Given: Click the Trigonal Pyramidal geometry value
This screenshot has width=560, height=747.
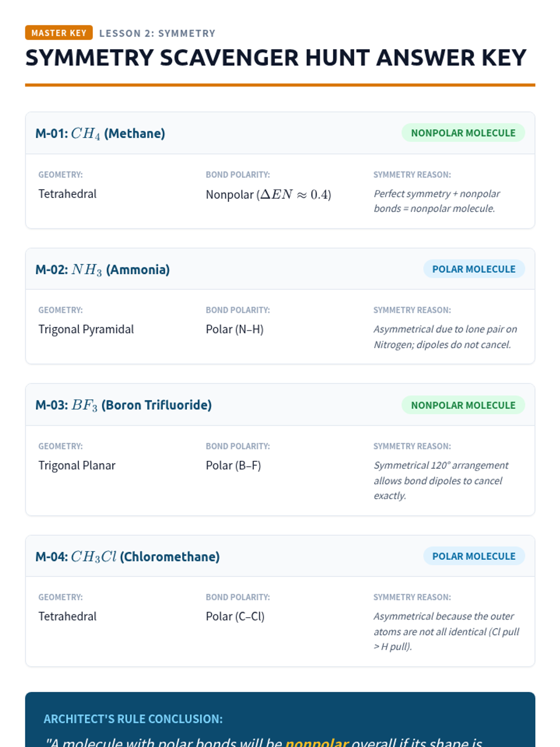Looking at the screenshot, I should pos(86,330).
